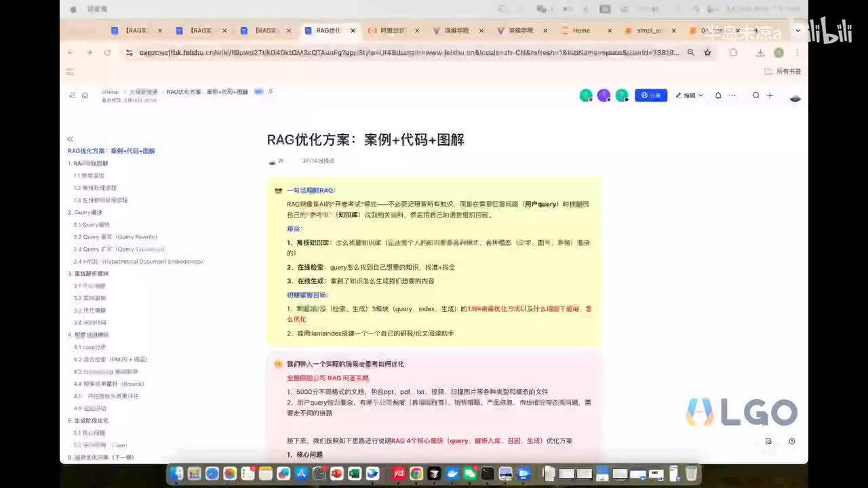This screenshot has width=868, height=488.
Task: Go to the Feishu home icon
Action: pyautogui.click(x=85, y=96)
